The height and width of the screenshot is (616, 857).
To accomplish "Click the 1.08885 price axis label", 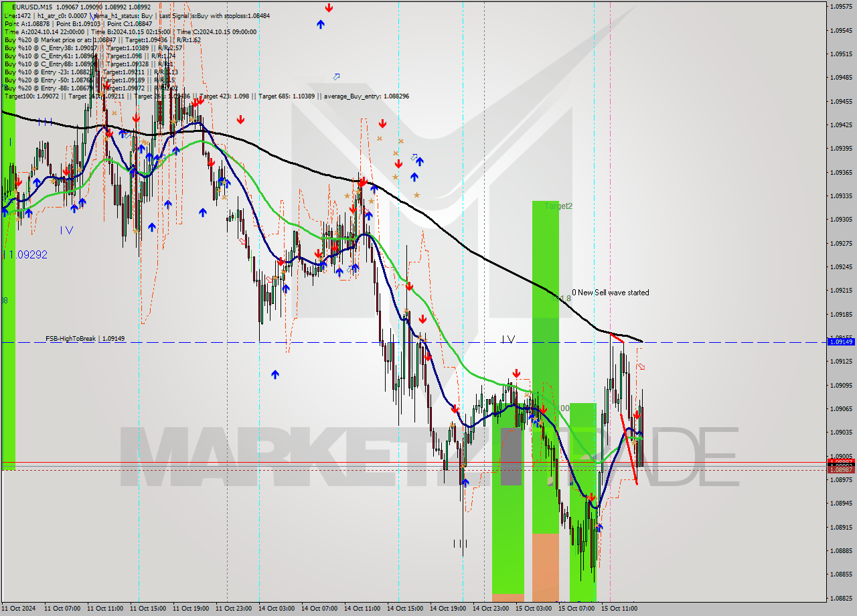I will click(x=842, y=551).
